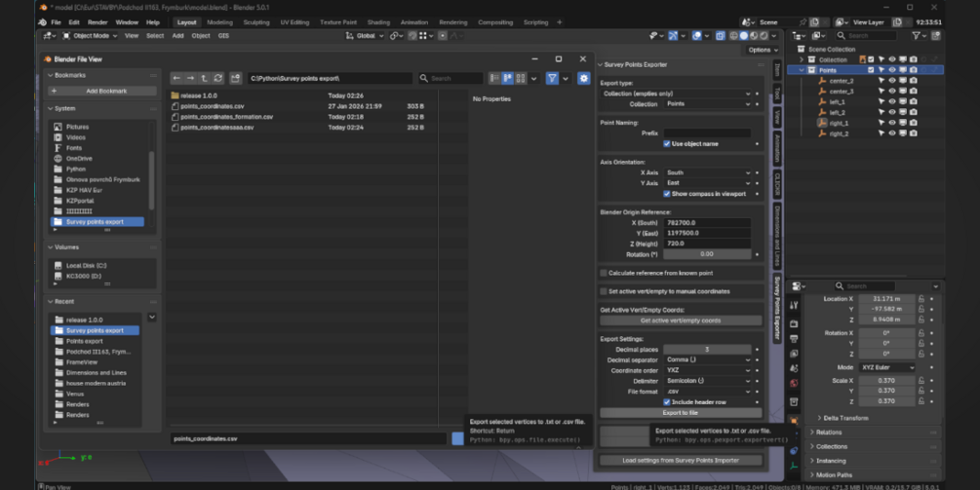The image size is (980, 490).
Task: Select rendered viewport shading mode
Action: [764, 36]
